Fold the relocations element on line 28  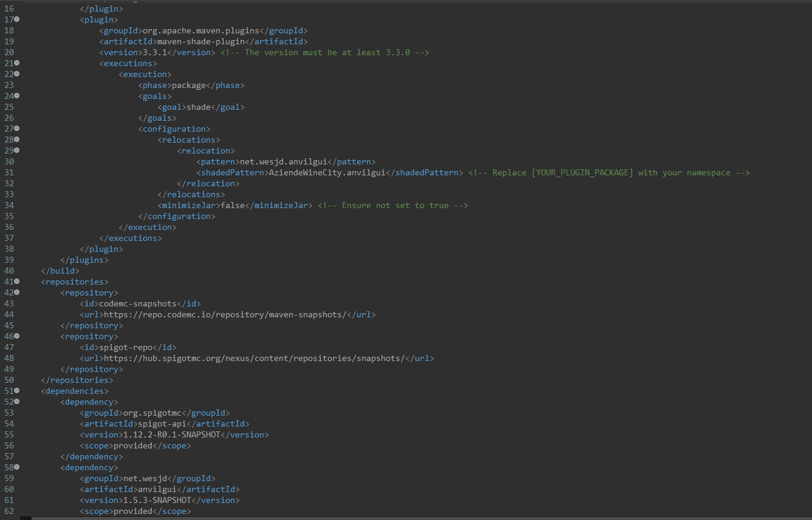point(17,140)
